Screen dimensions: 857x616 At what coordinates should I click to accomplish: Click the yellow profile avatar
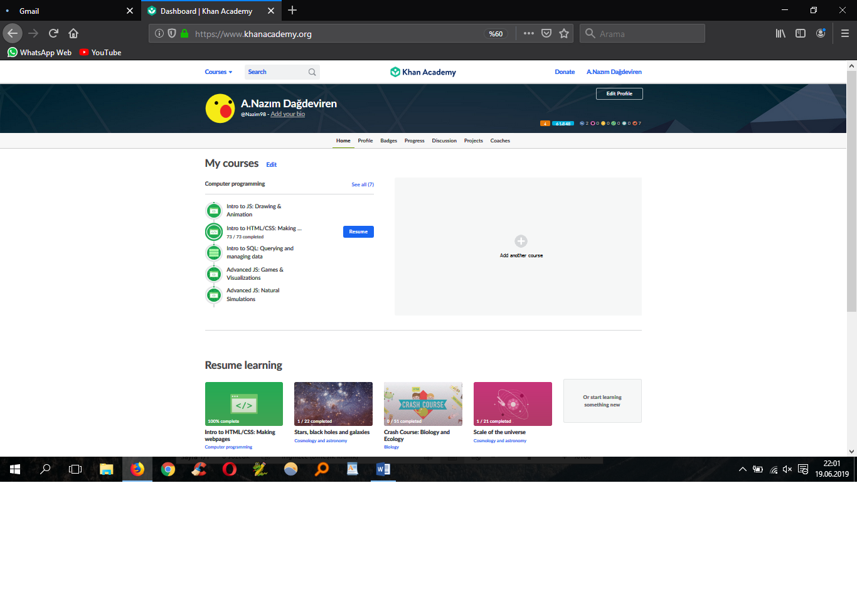tap(220, 109)
